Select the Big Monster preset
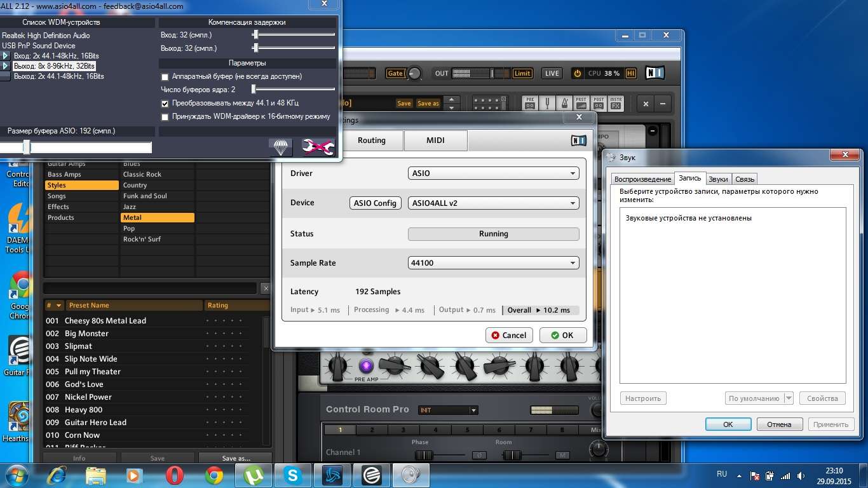Image resolution: width=868 pixels, height=488 pixels. click(86, 334)
